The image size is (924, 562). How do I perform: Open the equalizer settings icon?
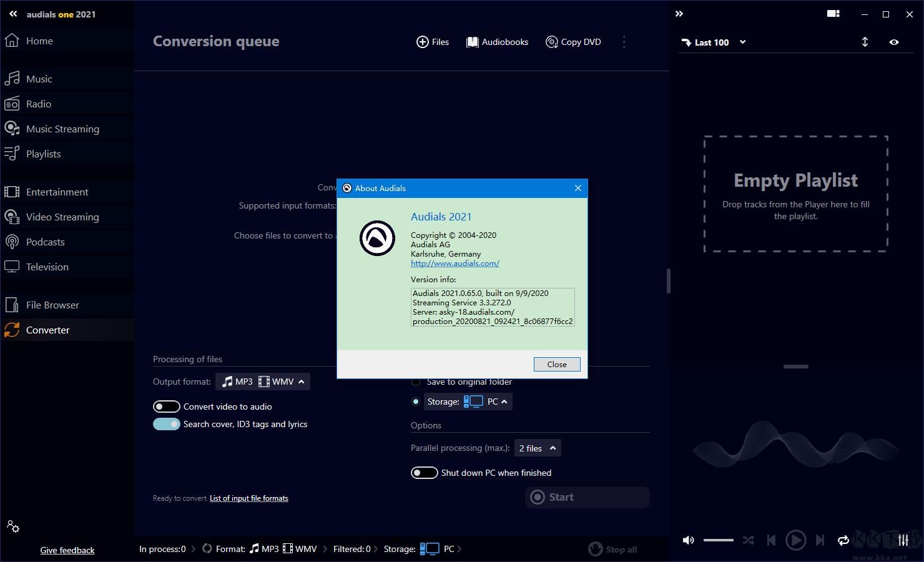click(x=903, y=540)
